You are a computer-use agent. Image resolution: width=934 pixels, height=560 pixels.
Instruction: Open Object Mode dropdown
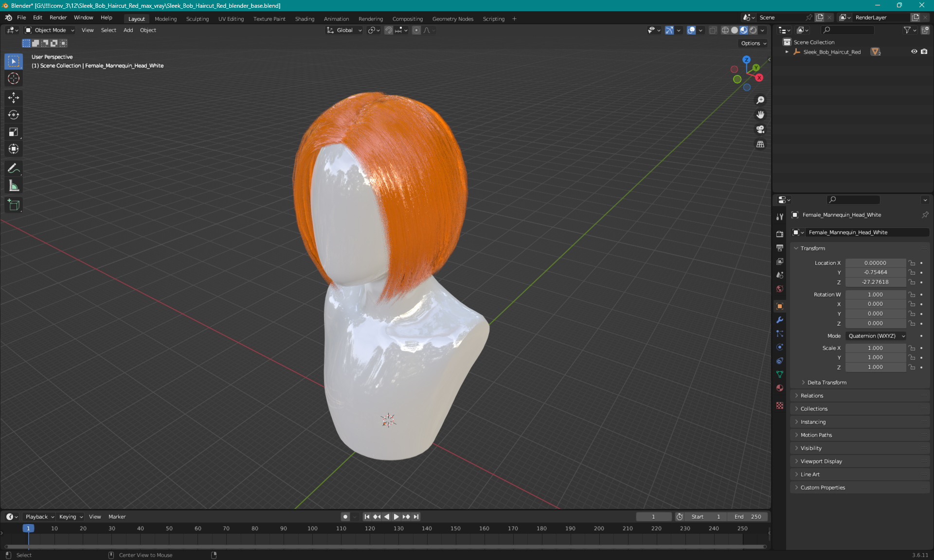[50, 30]
